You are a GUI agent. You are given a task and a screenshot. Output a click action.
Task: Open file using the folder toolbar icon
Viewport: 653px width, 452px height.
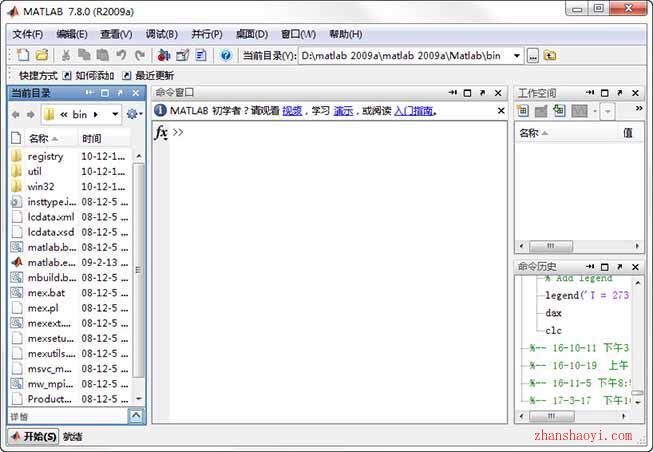pos(42,55)
